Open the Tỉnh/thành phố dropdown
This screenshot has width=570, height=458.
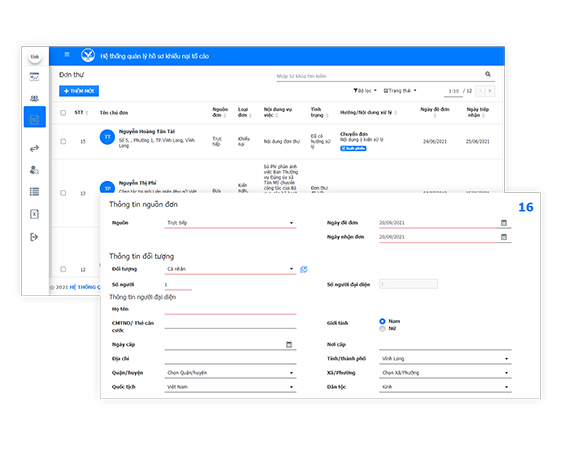tap(445, 359)
